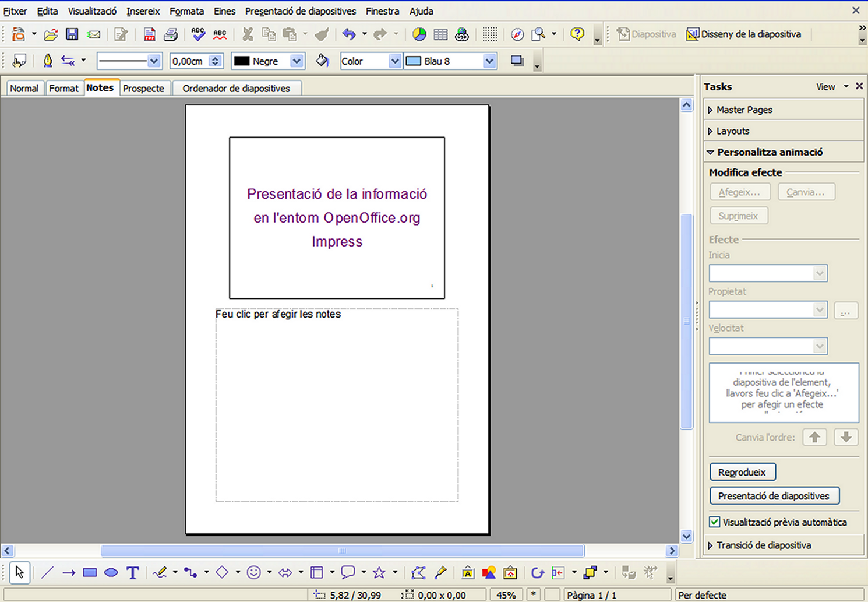Click the notes placeholder text area
The height and width of the screenshot is (602, 868).
coord(337,405)
